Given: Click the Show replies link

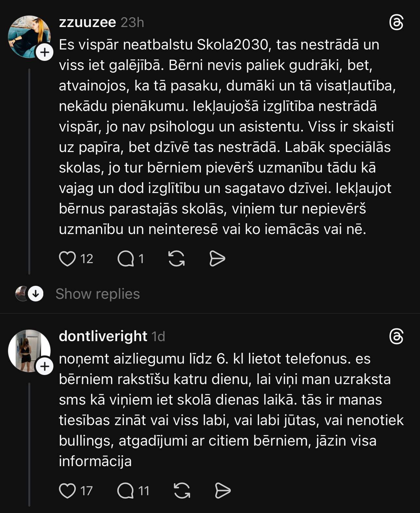Looking at the screenshot, I should click(98, 294).
